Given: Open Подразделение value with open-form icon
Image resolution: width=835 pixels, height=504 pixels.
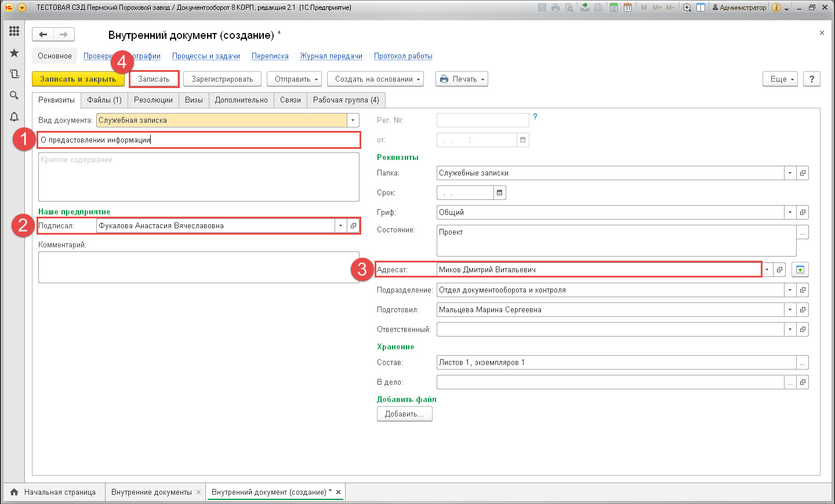Looking at the screenshot, I should tap(803, 290).
